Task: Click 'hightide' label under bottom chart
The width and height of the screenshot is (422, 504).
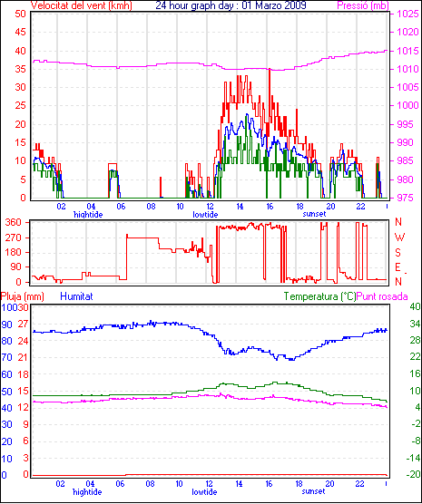Action: pos(87,492)
